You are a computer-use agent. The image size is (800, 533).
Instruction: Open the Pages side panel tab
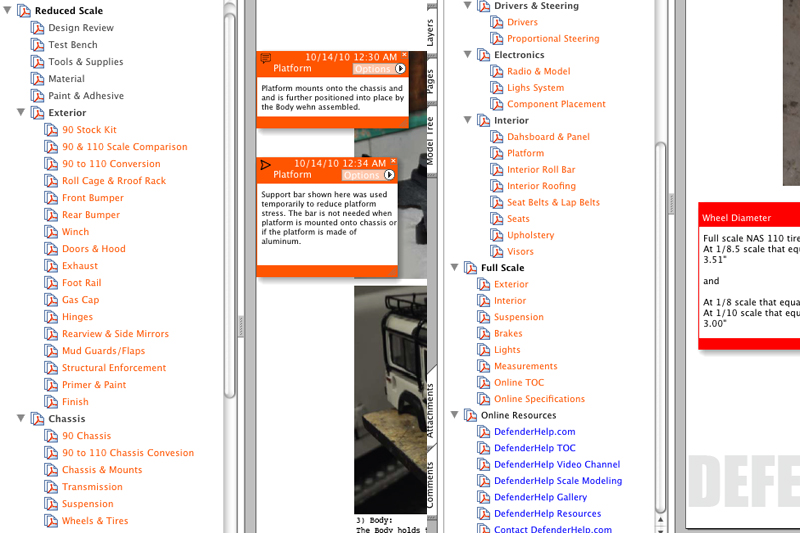(x=431, y=80)
